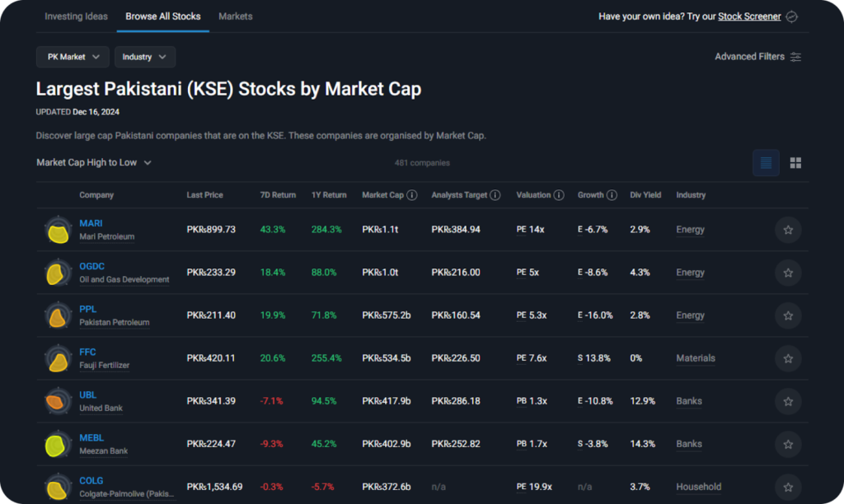
Task: Open PPL ticker link
Action: point(87,310)
